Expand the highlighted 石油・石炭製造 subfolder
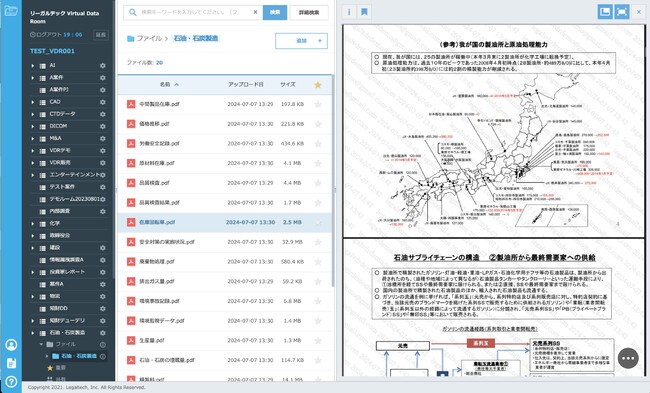The width and height of the screenshot is (650, 393). 47,356
